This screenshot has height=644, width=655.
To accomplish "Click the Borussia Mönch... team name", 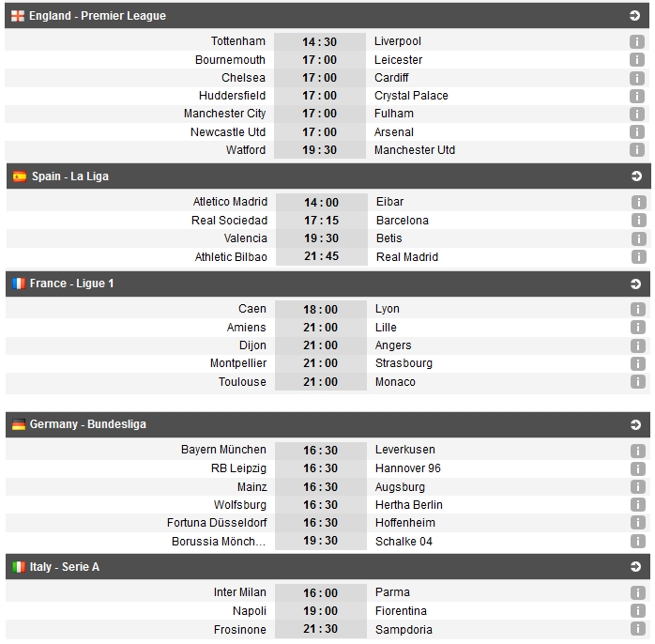I will coord(219,542).
